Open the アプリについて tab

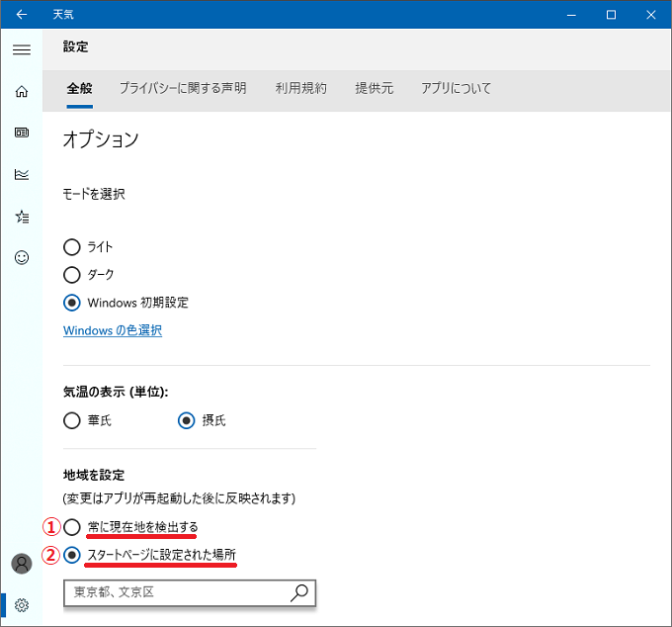tap(456, 88)
